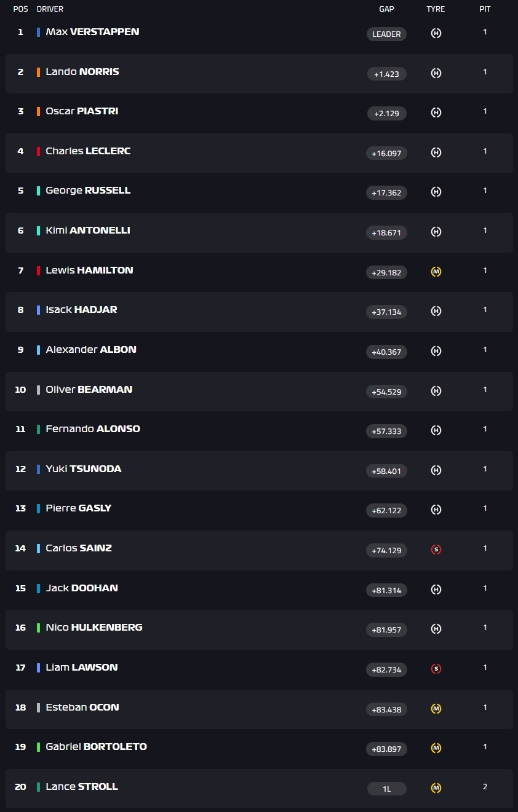Image resolution: width=518 pixels, height=812 pixels.
Task: Click Sainz's soft tyre icon
Action: point(436,550)
